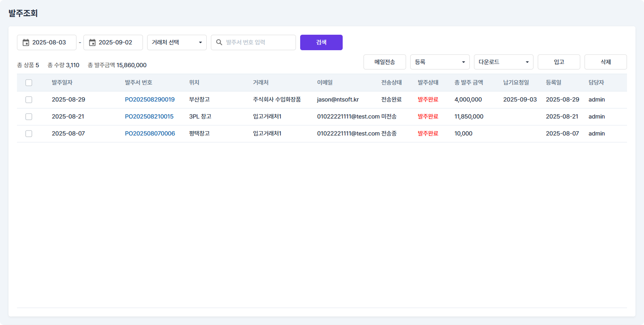The height and width of the screenshot is (325, 644).
Task: Click the 입고 button
Action: pyautogui.click(x=559, y=62)
